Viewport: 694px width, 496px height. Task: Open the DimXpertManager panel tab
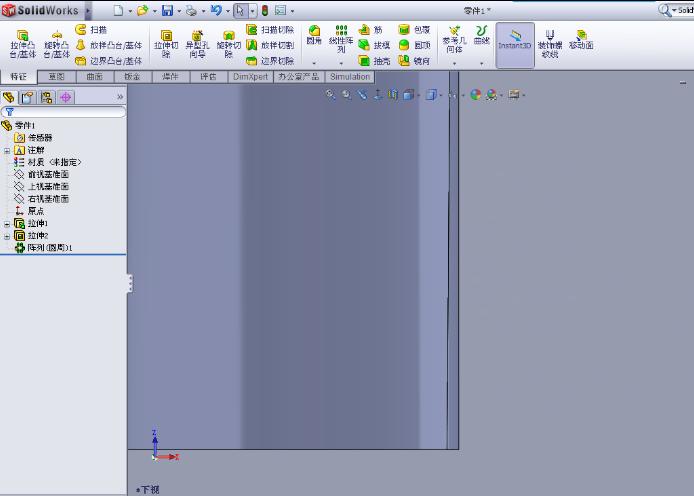(66, 97)
